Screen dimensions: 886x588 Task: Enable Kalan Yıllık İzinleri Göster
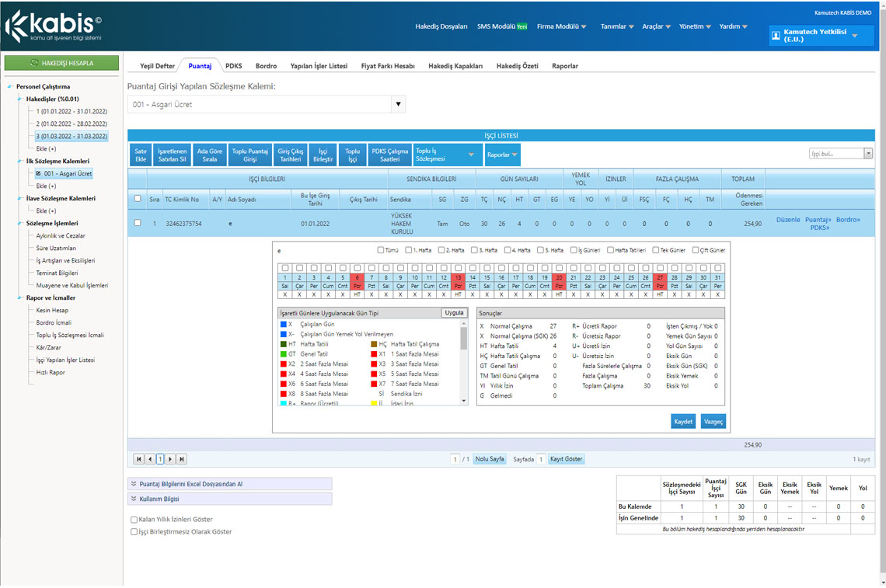point(134,520)
